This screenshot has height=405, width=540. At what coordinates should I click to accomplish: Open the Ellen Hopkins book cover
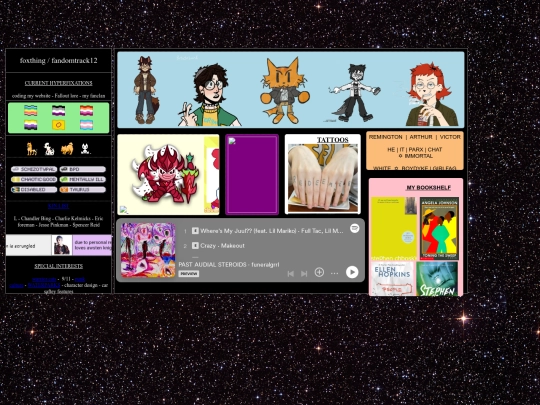392,279
